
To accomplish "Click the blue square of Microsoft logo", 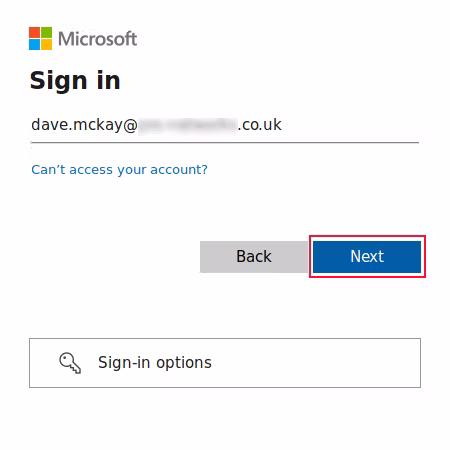I will tap(34, 44).
